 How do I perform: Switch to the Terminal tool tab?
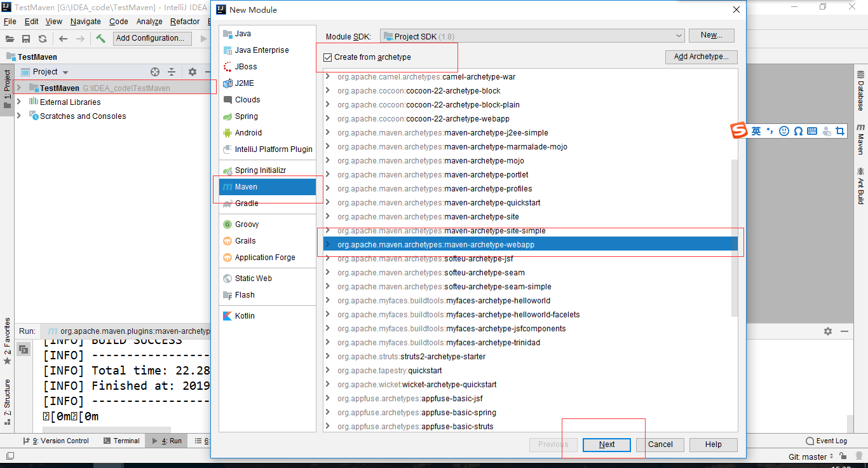pyautogui.click(x=121, y=441)
